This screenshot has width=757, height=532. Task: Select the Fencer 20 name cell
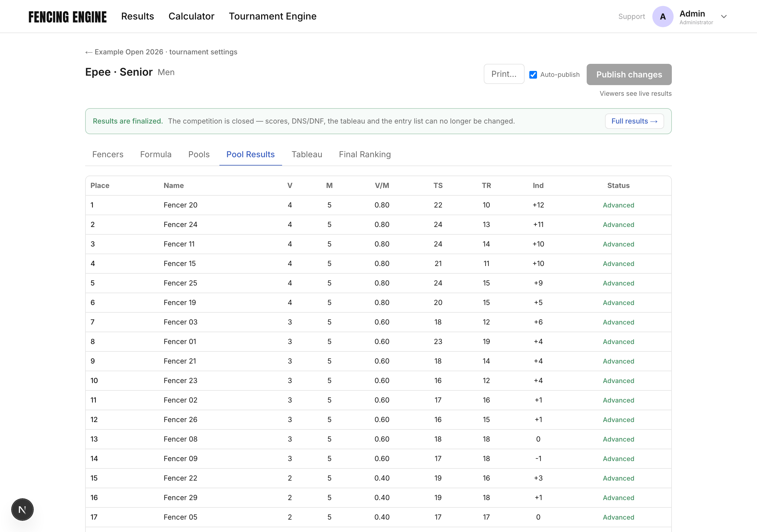coord(180,205)
